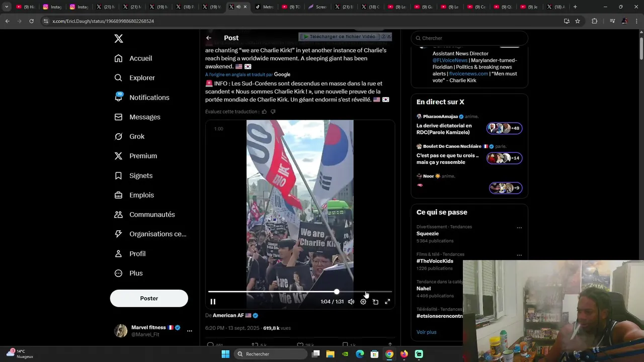644x362 pixels.
Task: Open Firefox from the taskbar
Action: coord(404,354)
